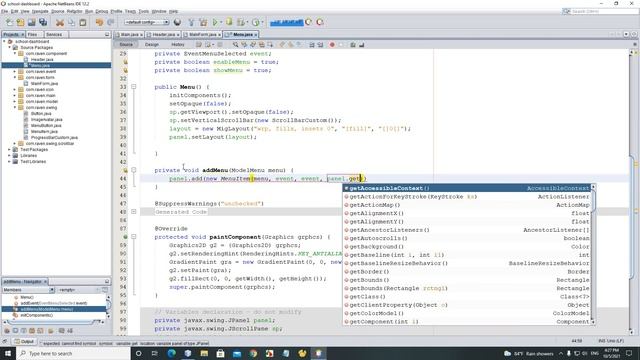
Task: Open the Mail app from the taskbar
Action: [237, 353]
